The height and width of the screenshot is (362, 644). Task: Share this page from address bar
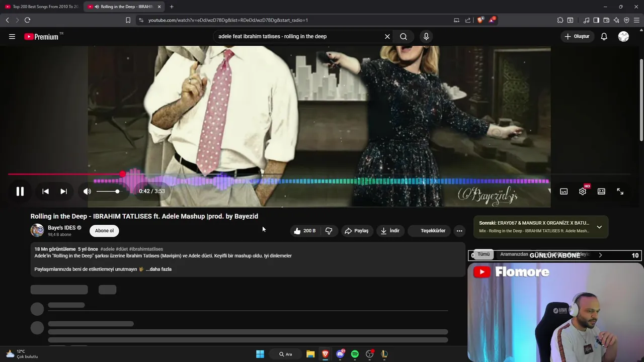tap(468, 20)
